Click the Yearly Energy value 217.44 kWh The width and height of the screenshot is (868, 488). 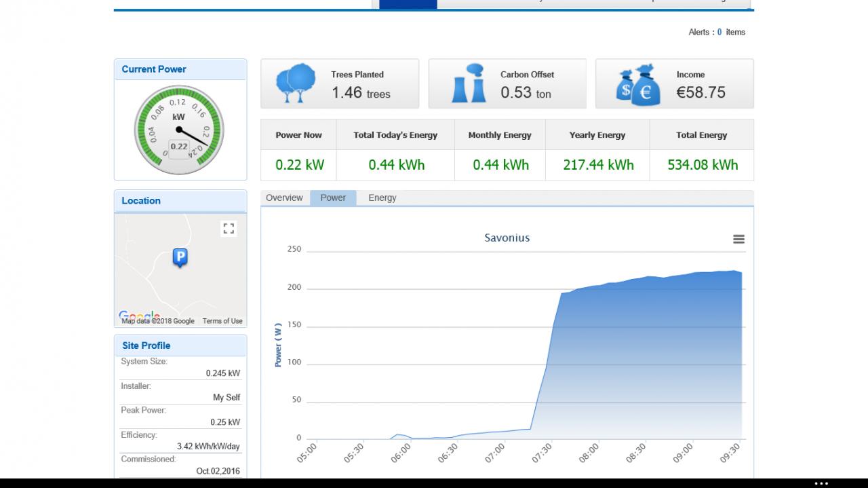599,164
